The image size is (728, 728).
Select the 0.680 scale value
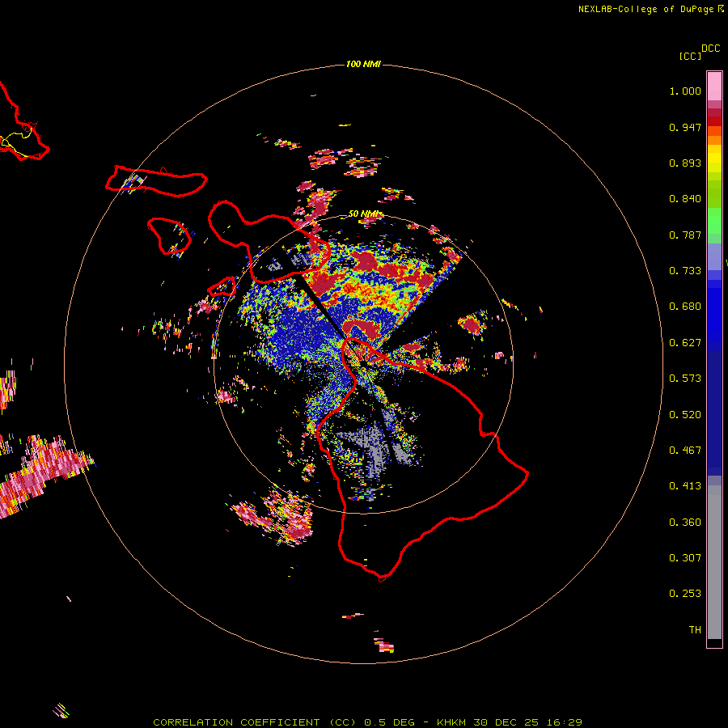pos(685,307)
